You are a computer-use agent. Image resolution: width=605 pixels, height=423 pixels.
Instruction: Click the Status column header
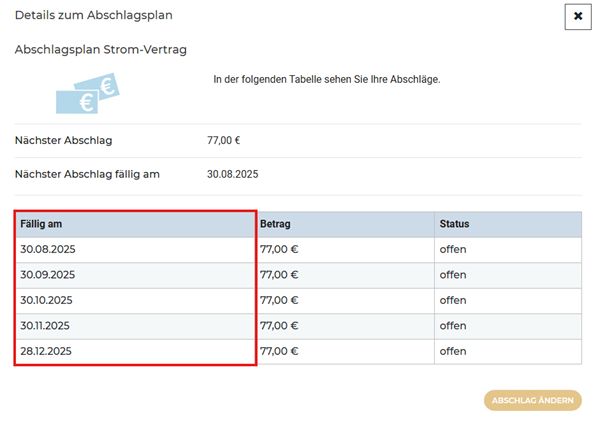click(x=454, y=224)
